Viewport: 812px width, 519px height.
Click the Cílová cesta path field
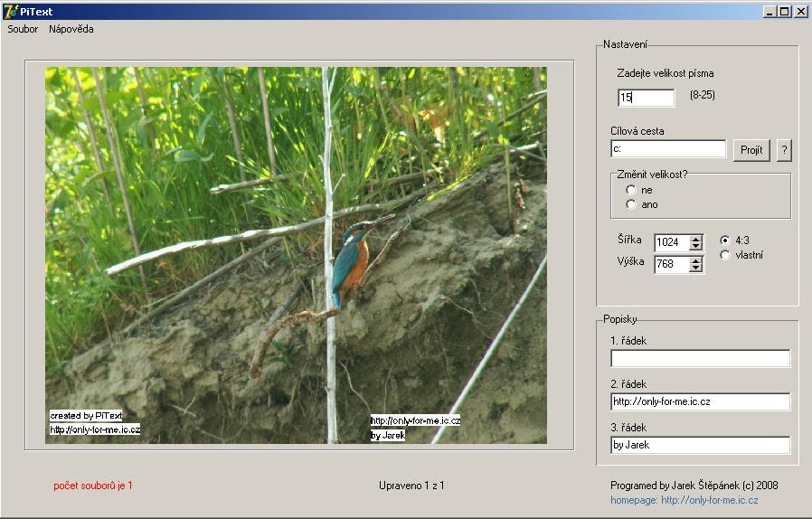pos(668,148)
